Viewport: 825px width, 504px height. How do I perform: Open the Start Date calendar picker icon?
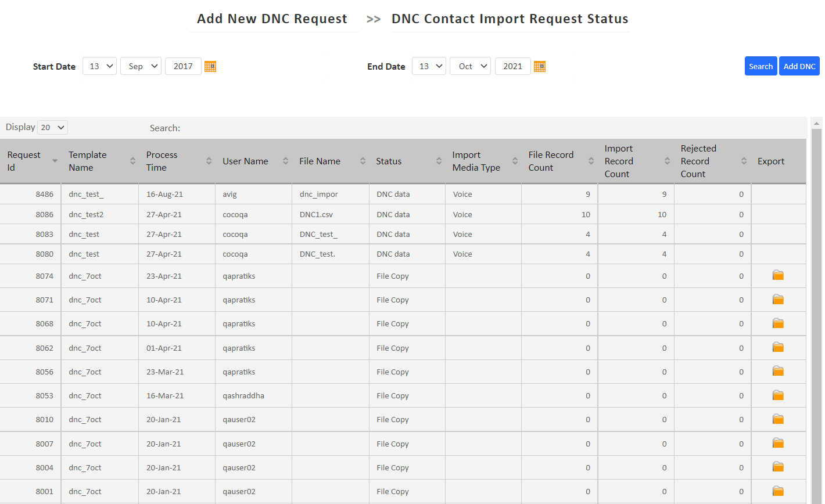tap(210, 66)
